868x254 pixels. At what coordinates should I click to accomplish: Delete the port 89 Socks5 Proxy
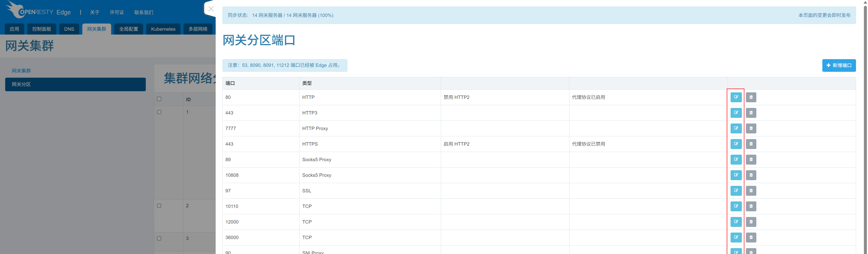click(751, 159)
